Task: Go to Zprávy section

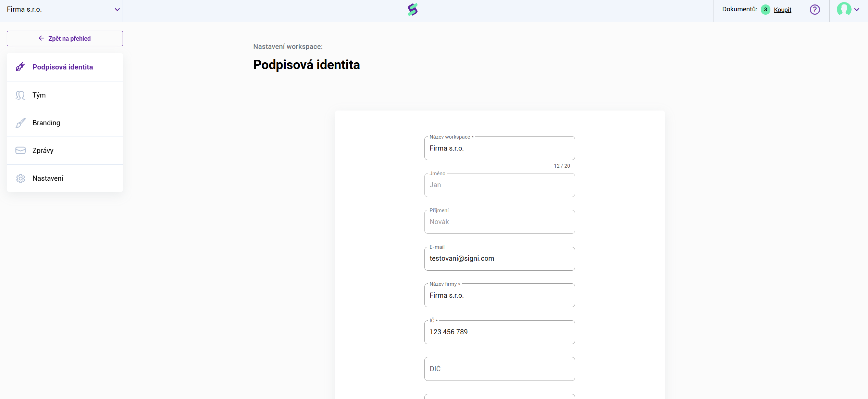Action: 43,151
